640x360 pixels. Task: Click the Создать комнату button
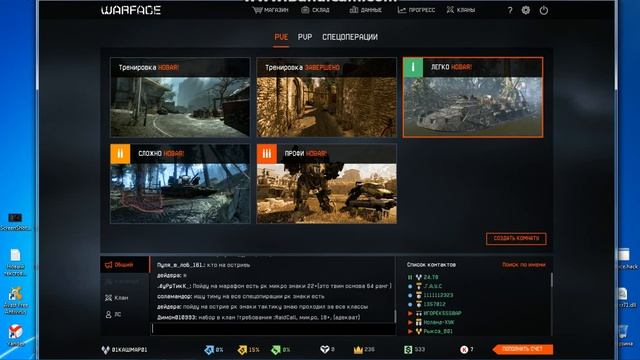coord(516,238)
